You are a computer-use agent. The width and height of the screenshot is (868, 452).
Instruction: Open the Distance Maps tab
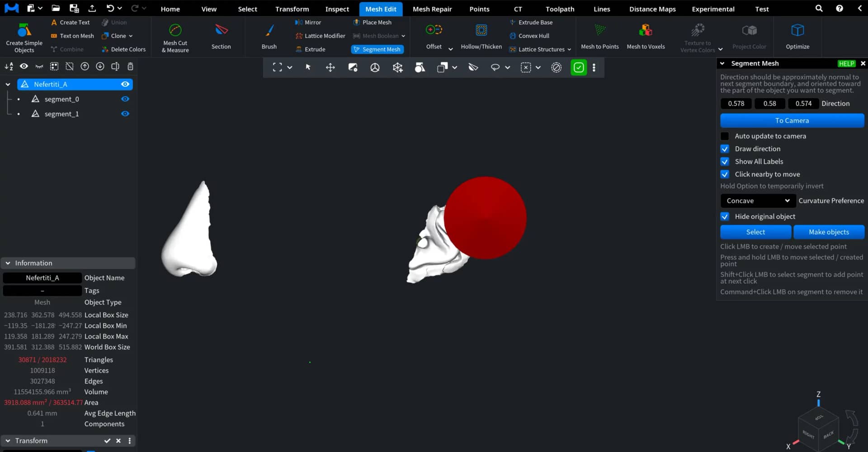pyautogui.click(x=652, y=9)
